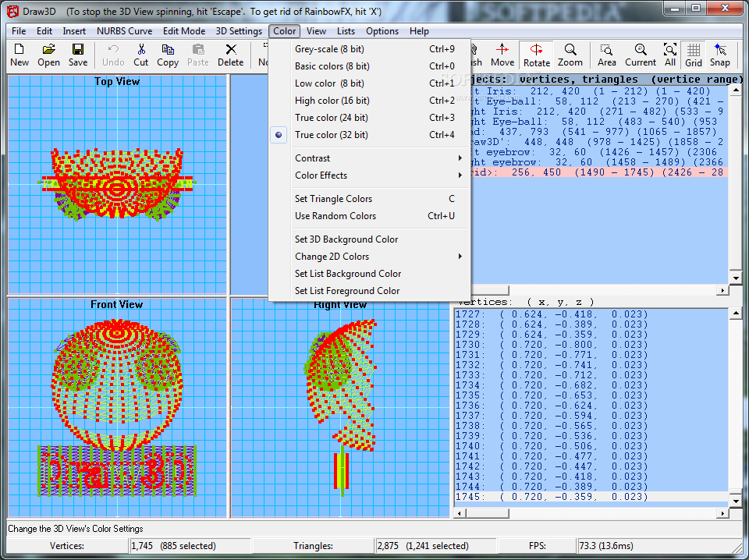Open the View menu
The image size is (749, 560).
(316, 31)
